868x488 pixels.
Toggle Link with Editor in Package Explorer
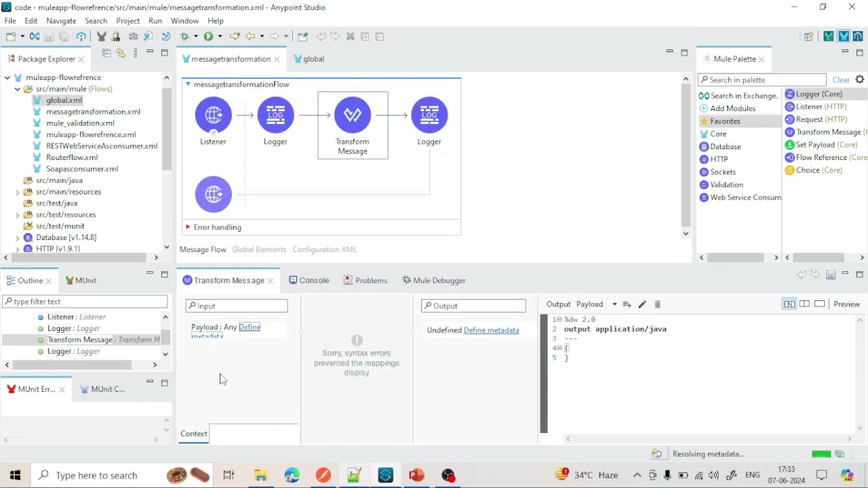(x=121, y=53)
